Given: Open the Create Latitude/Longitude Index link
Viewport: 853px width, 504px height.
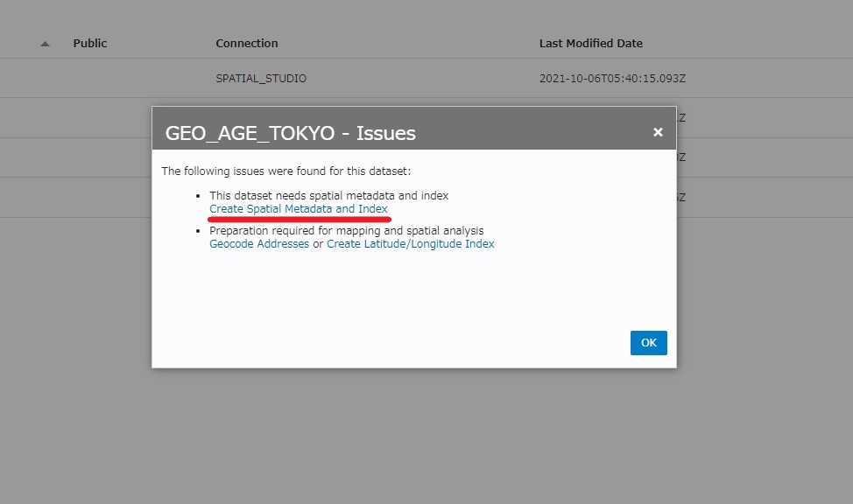Looking at the screenshot, I should (410, 243).
